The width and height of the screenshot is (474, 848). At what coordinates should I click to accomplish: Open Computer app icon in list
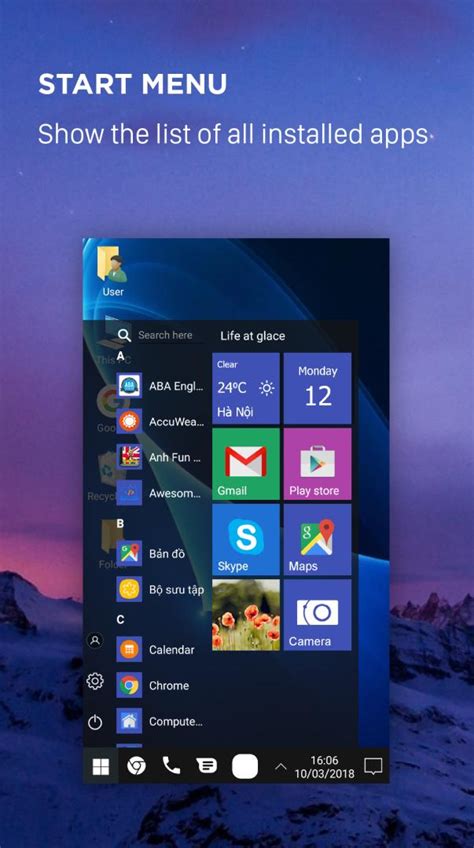pyautogui.click(x=129, y=721)
